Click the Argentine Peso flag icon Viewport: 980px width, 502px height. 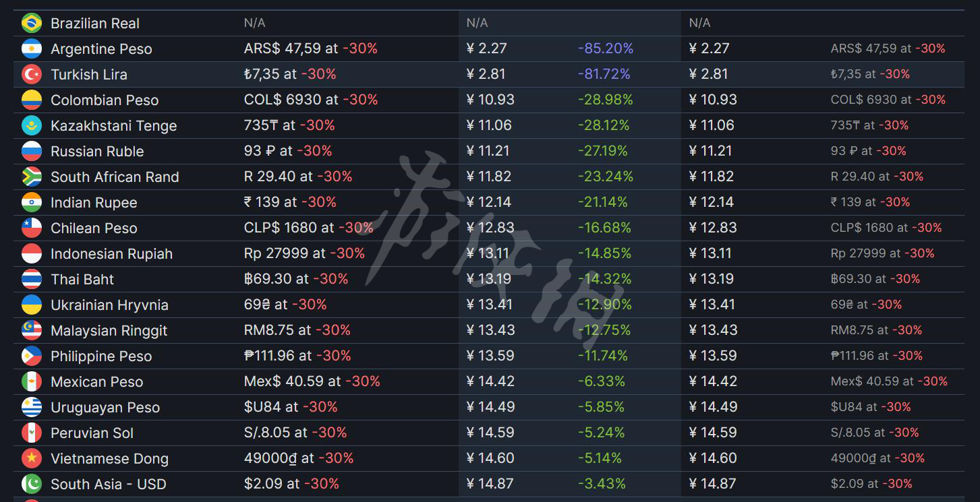click(32, 49)
